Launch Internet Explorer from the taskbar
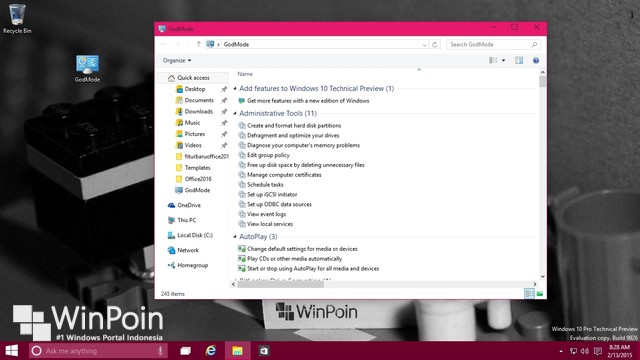 (211, 351)
